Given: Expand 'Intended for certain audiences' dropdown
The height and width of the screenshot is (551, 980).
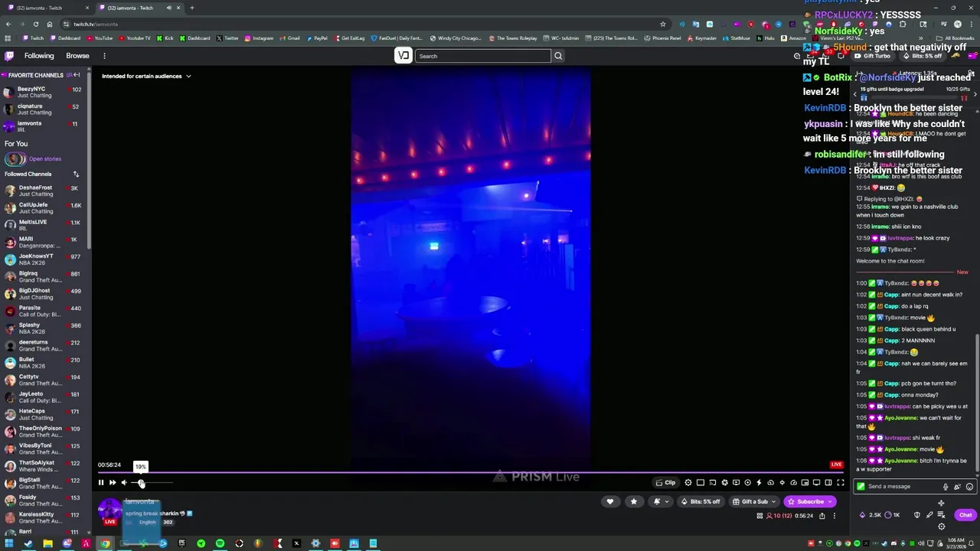Looking at the screenshot, I should [x=146, y=76].
